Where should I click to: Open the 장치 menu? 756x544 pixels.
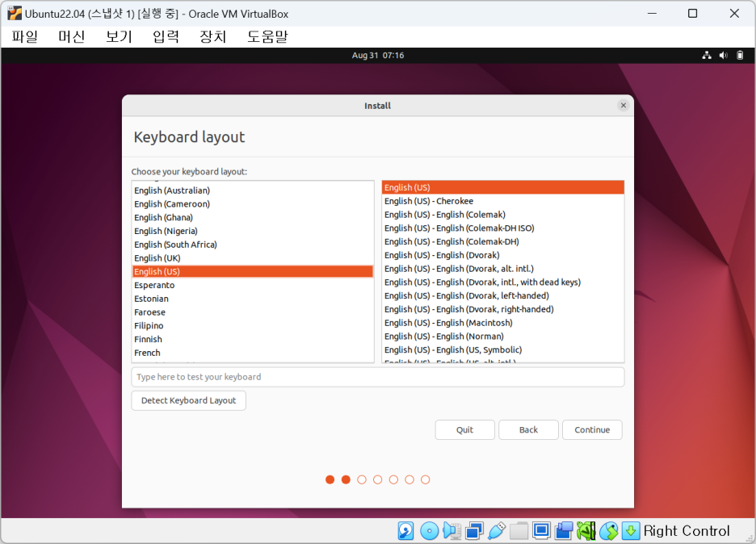click(213, 36)
